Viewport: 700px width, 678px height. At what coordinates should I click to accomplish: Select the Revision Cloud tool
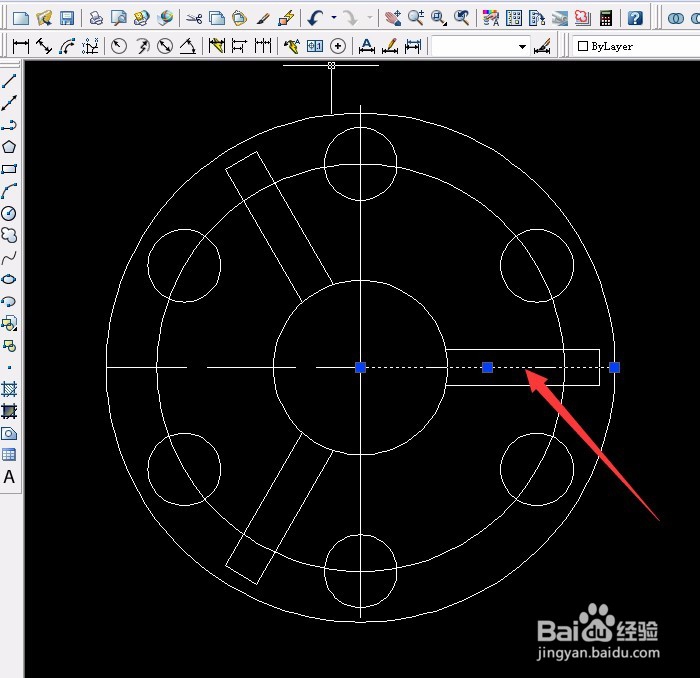9,235
